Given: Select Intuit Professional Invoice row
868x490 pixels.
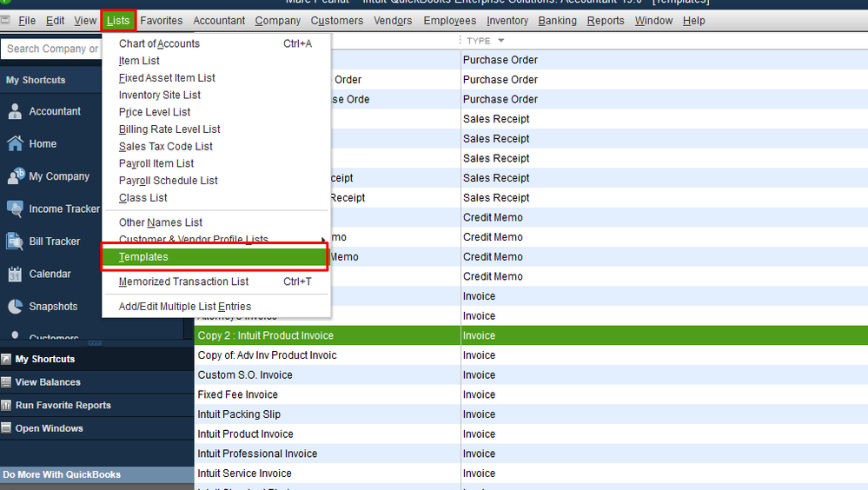Looking at the screenshot, I should point(532,454).
